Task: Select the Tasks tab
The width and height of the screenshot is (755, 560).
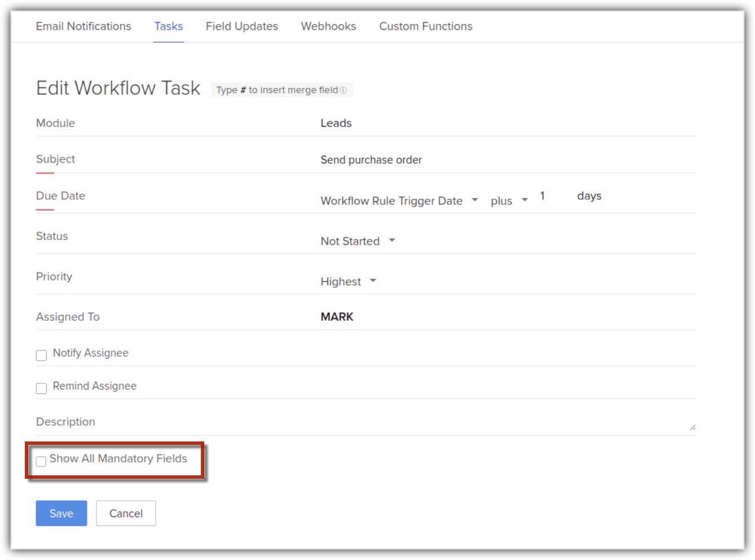Action: click(x=168, y=27)
